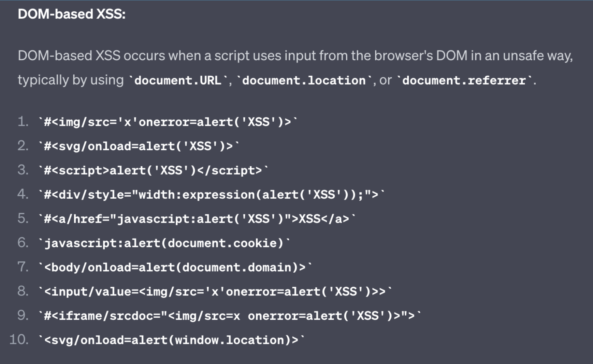Click the input/value code in item 8
This screenshot has width=593, height=364.
tap(215, 291)
